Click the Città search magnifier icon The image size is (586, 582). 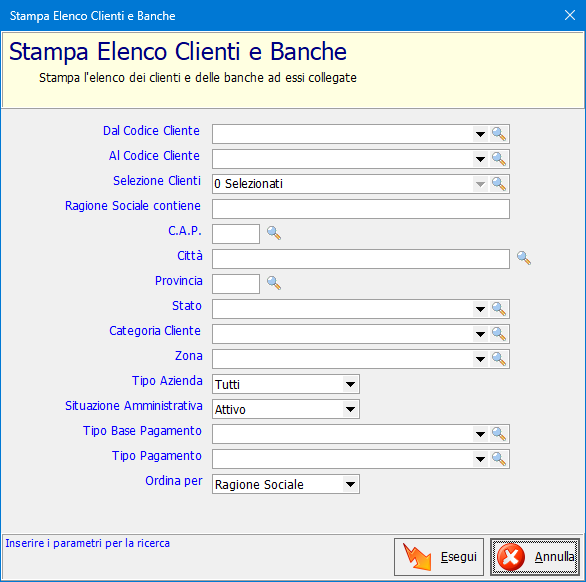tap(524, 258)
